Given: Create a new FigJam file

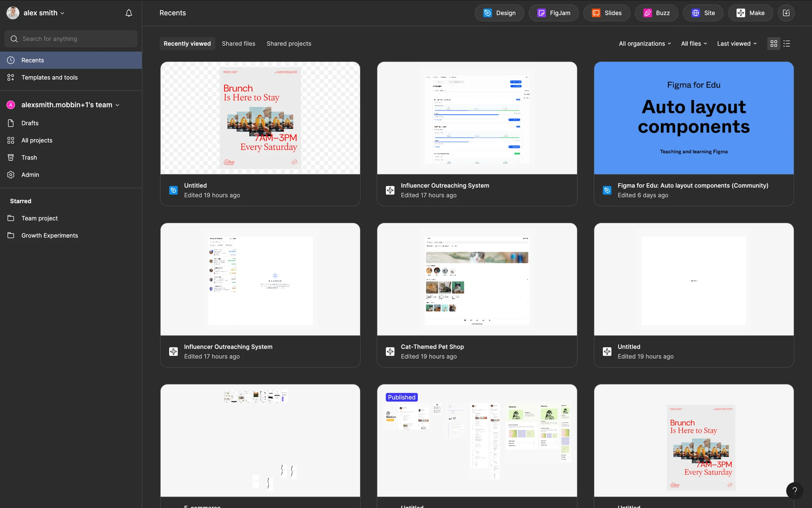Looking at the screenshot, I should point(553,13).
